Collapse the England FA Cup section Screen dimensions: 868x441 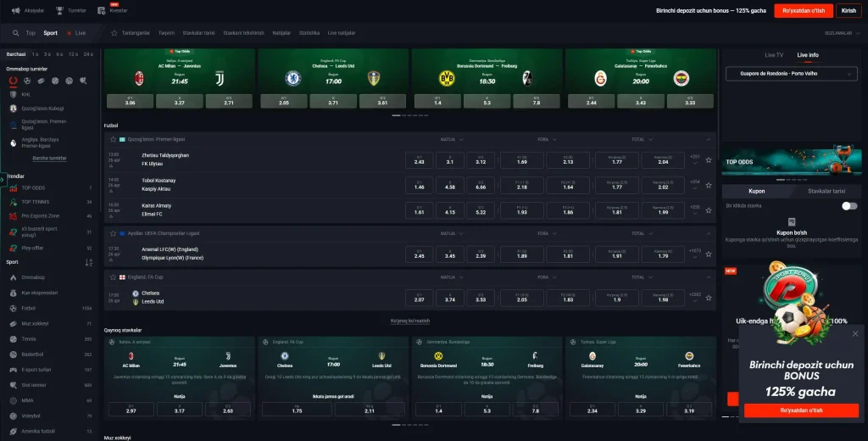[x=709, y=277]
